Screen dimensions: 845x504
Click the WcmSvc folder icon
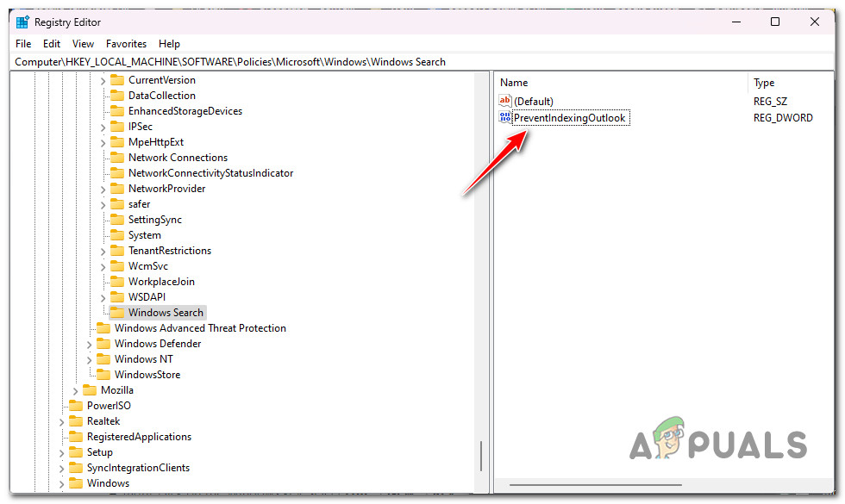coord(117,266)
